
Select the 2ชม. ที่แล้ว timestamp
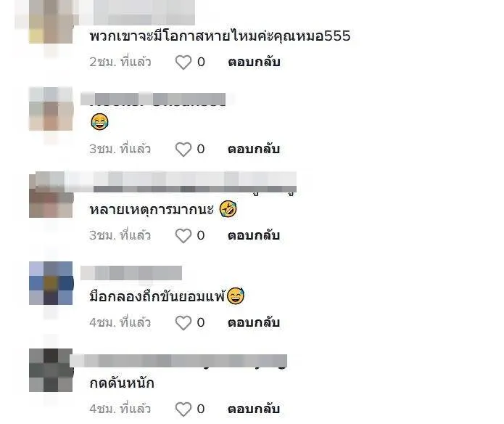tap(120, 62)
